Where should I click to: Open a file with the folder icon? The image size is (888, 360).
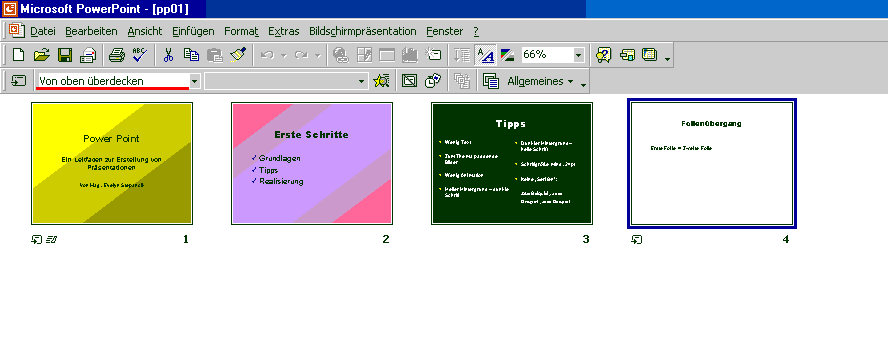click(x=42, y=55)
